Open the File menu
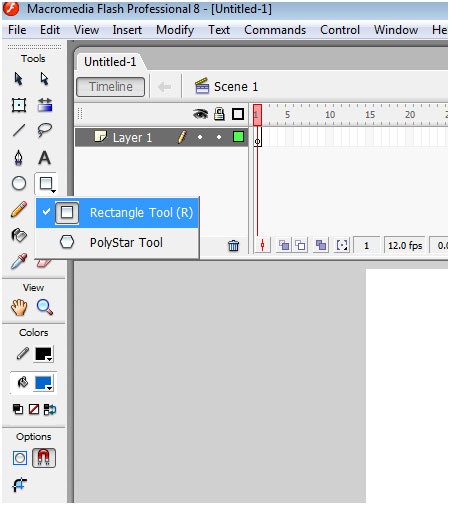 tap(17, 30)
